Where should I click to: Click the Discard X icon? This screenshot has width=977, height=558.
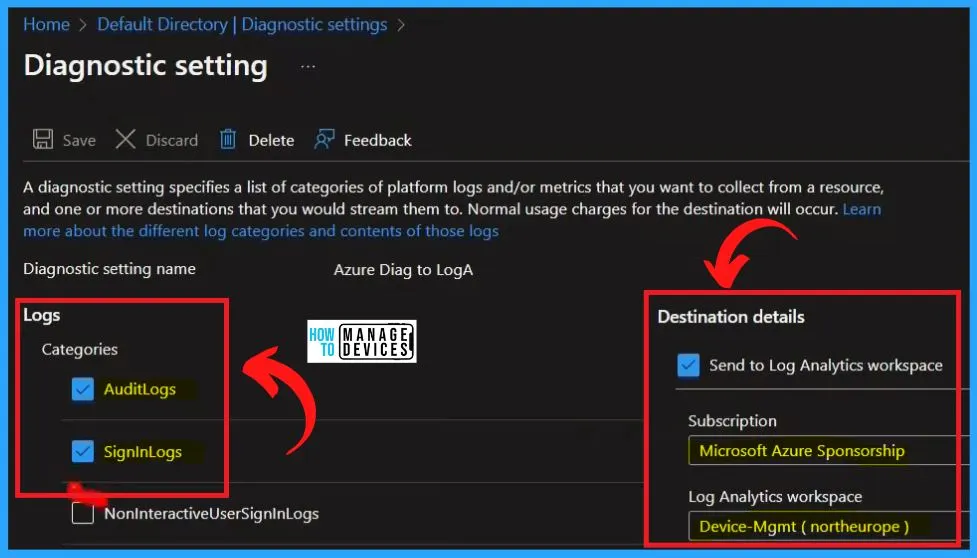point(125,139)
